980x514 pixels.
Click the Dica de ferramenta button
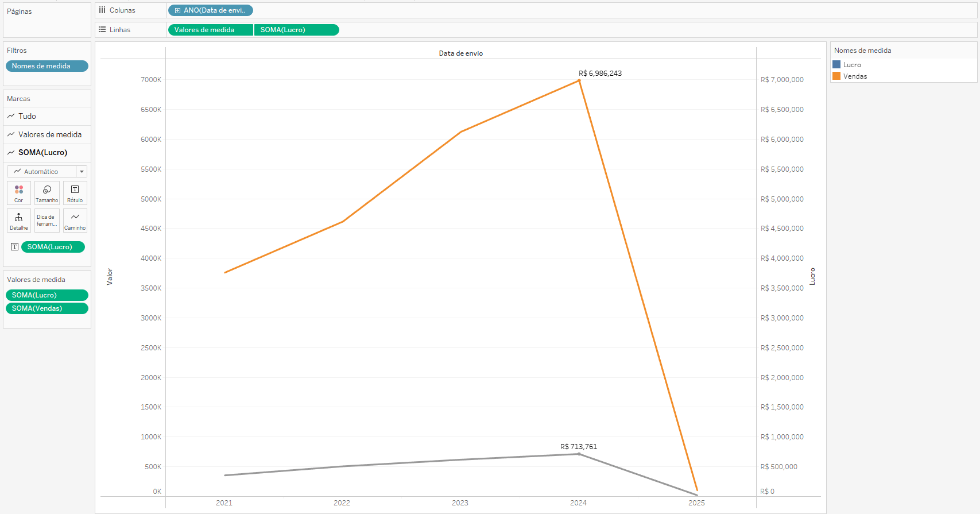click(47, 220)
